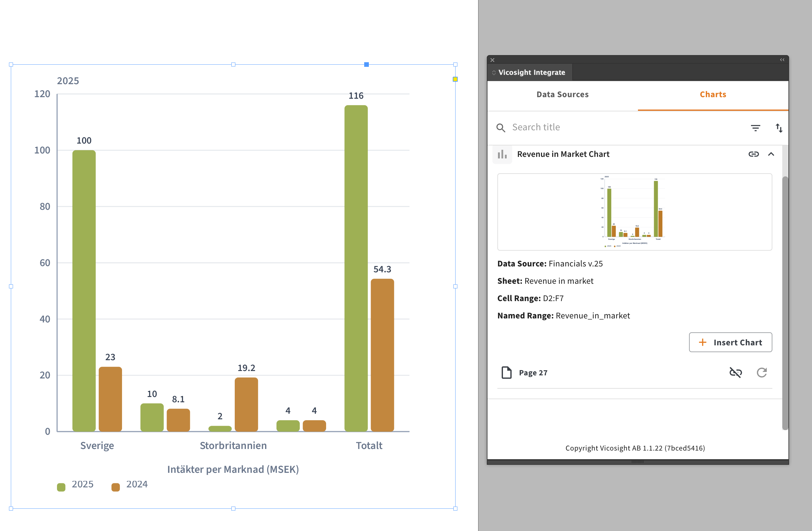The image size is (812, 531).
Task: Click the Totalt axis label
Action: 369,446
